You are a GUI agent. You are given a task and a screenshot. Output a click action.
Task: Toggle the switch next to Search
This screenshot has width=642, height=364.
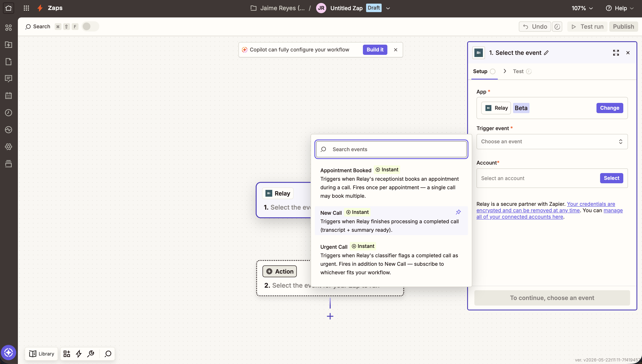(90, 27)
